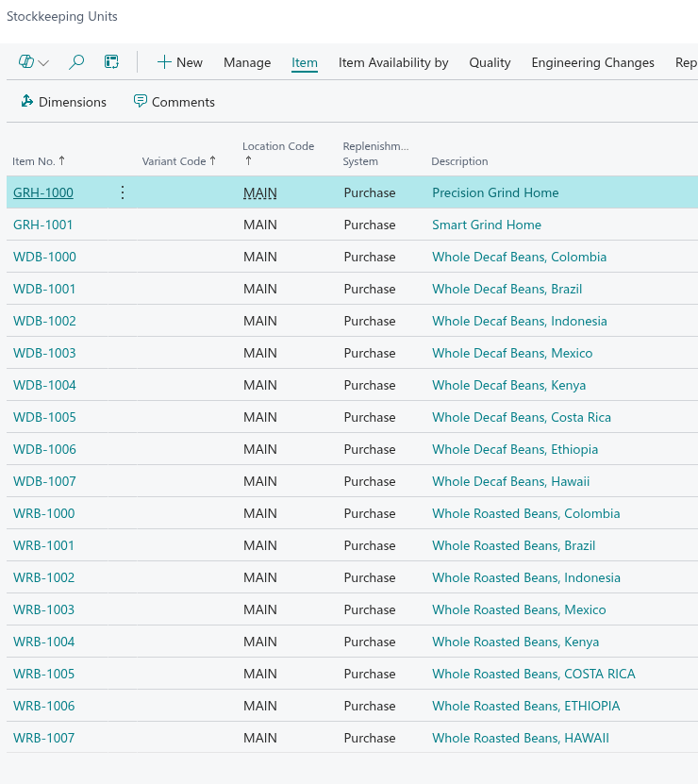Click the Replenishment System cell for WDB-1006
The width and height of the screenshot is (698, 784).
[370, 449]
